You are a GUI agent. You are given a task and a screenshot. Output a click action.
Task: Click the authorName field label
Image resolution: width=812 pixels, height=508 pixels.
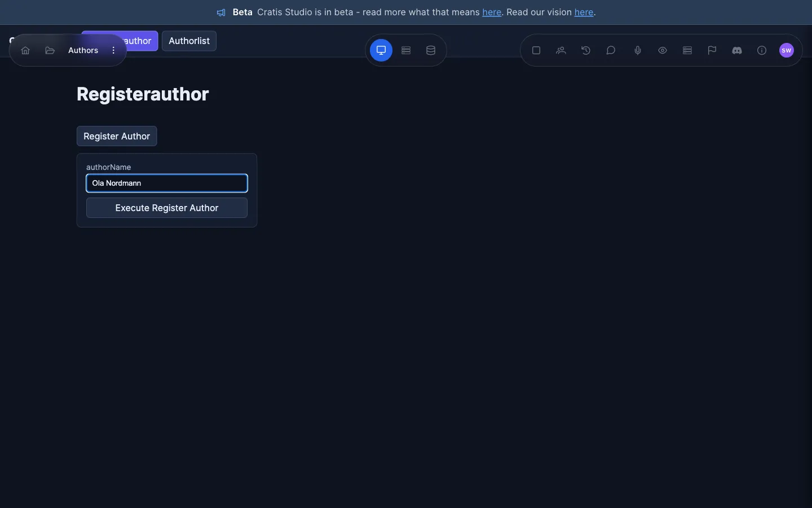tap(108, 167)
